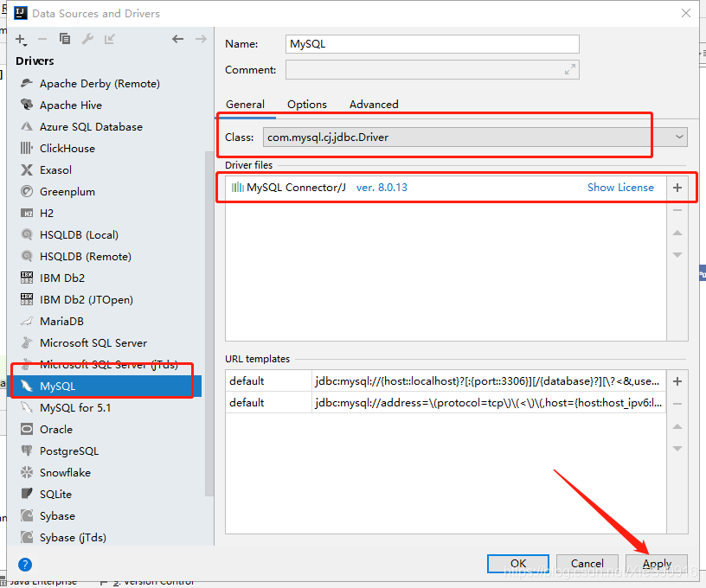
Task: Go forward with the right arrow
Action: (x=201, y=39)
